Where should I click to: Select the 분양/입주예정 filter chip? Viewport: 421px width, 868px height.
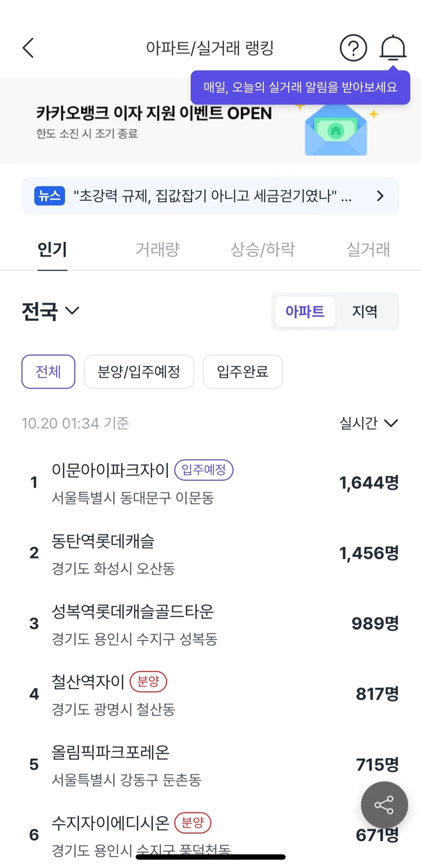click(x=139, y=372)
